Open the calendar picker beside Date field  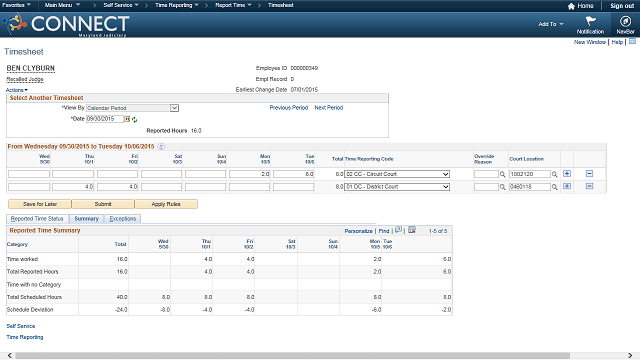click(x=127, y=119)
